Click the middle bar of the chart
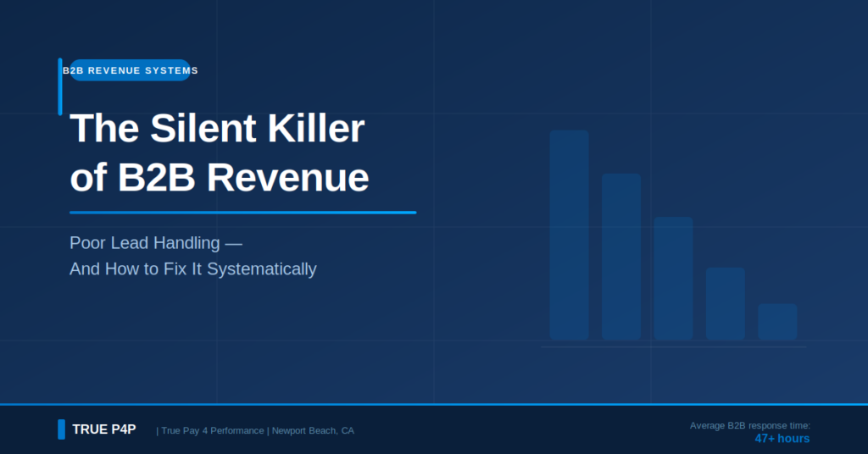Screen dimensions: 868x454 coord(673,279)
